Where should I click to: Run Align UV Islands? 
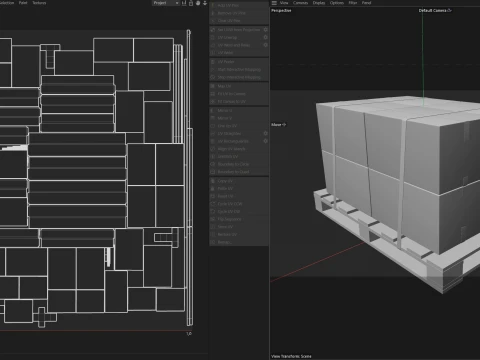pos(239,149)
